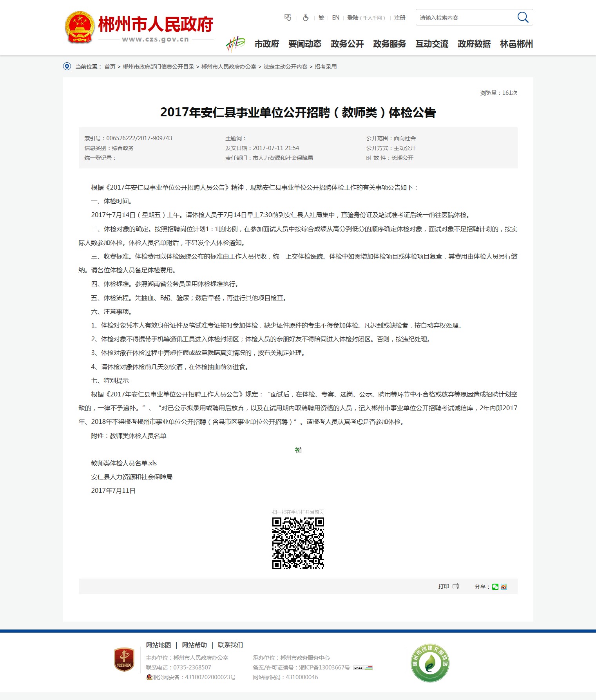Click the green 创建文明城市 round badge
Viewport: 596px width, 700px height.
tap(430, 663)
